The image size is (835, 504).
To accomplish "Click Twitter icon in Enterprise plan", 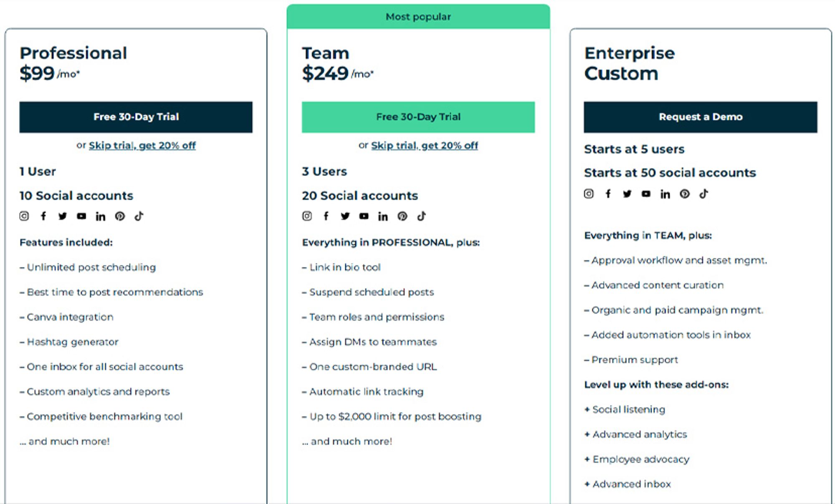I will click(627, 194).
